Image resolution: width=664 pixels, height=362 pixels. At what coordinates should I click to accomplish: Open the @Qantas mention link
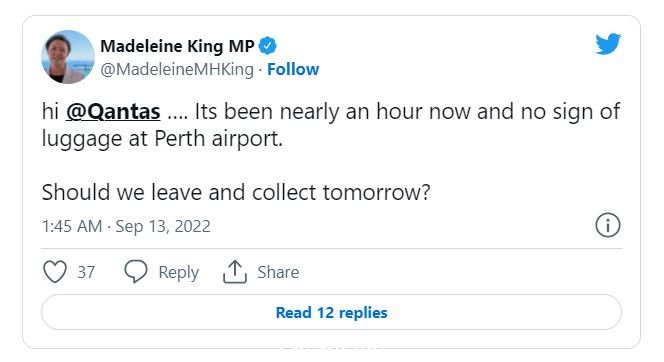(x=113, y=112)
